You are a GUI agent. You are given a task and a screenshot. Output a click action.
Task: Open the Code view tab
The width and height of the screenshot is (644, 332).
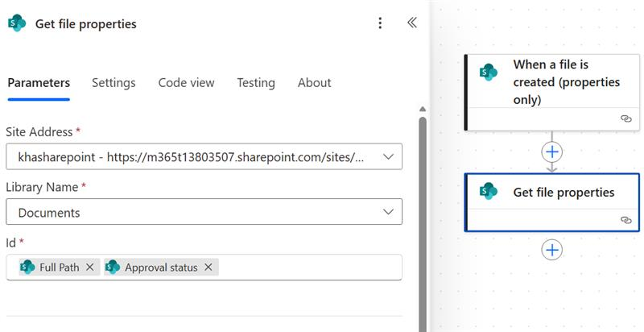[187, 82]
